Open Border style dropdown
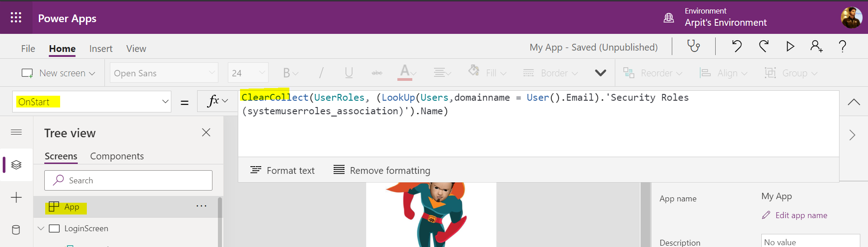Viewport: 868px width, 247px height. tap(550, 73)
